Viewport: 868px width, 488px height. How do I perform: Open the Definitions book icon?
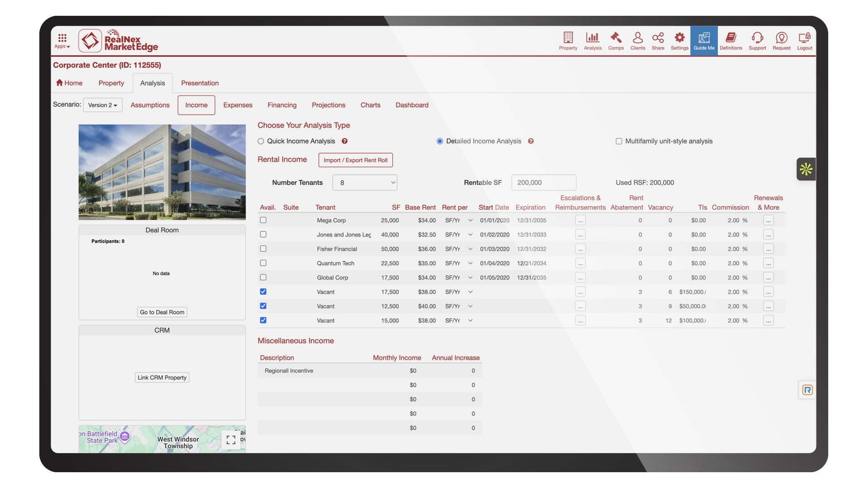click(731, 41)
